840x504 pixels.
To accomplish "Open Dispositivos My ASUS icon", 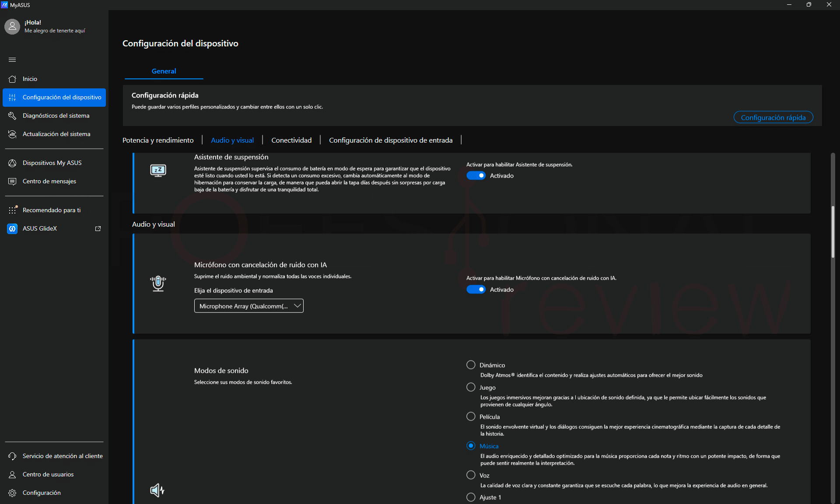I will (x=12, y=163).
